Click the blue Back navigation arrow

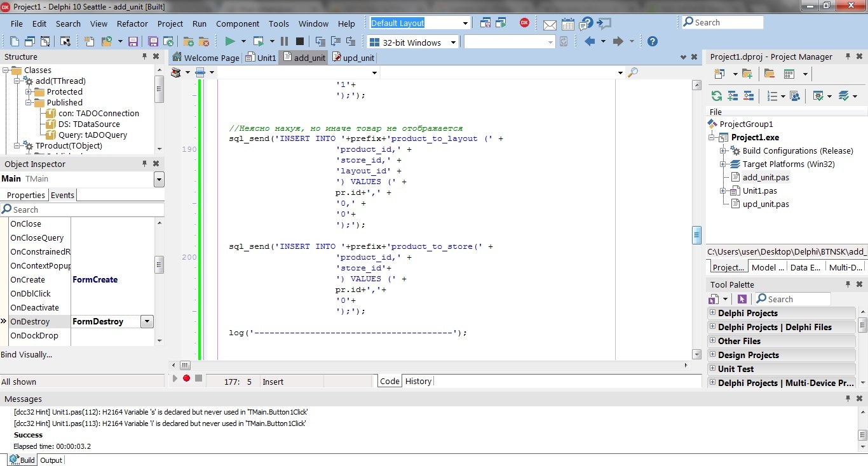tap(590, 42)
